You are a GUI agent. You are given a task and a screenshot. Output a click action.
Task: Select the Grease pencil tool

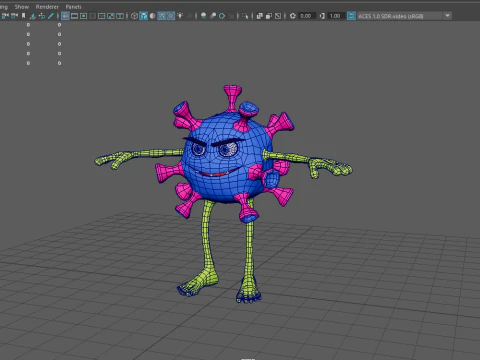pos(51,16)
